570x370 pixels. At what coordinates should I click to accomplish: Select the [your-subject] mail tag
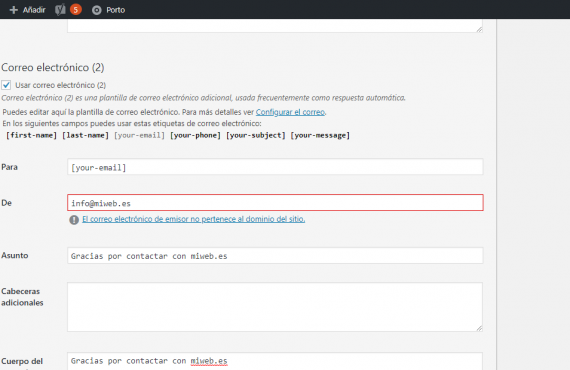(x=256, y=135)
